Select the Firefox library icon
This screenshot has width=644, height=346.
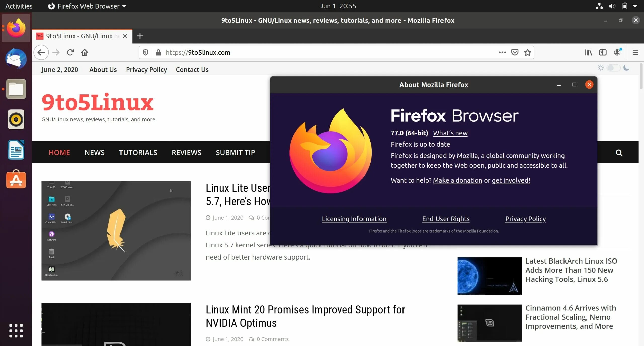(589, 52)
